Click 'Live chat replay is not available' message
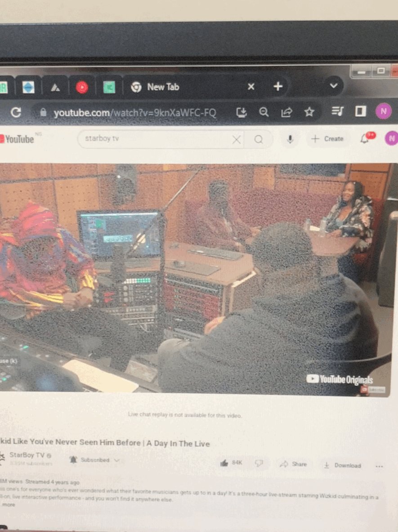The image size is (398, 532). click(x=185, y=415)
